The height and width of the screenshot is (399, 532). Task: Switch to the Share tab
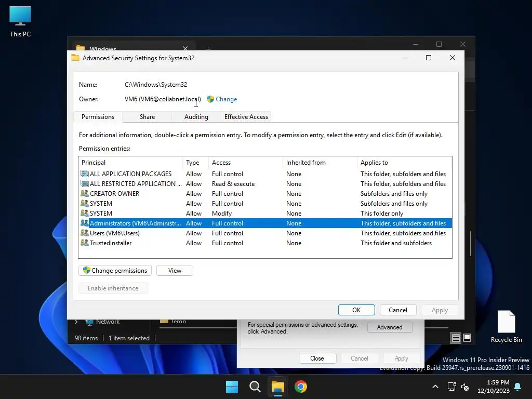147,117
